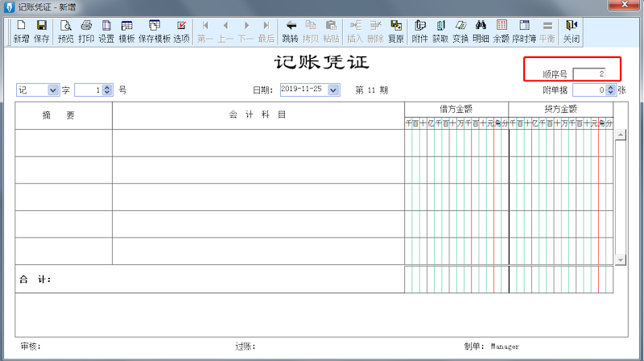The width and height of the screenshot is (644, 361).
Task: Save the voucher with 保存 icon
Action: [42, 31]
